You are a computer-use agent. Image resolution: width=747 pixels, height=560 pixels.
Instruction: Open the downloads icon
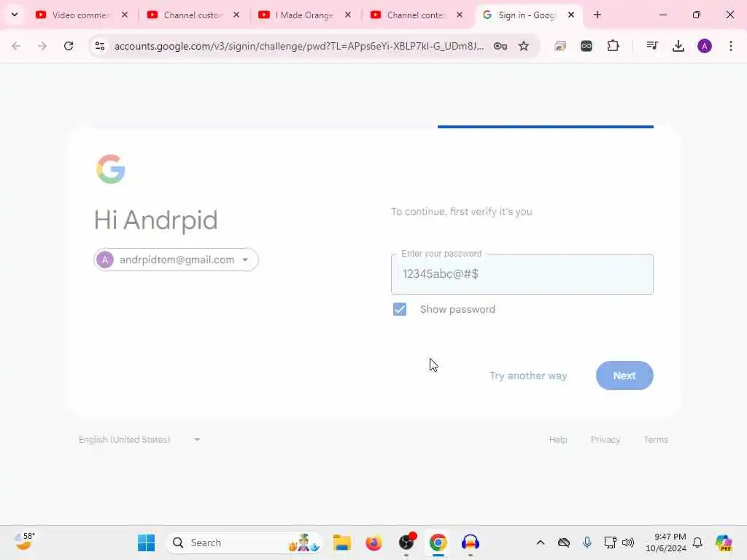678,46
